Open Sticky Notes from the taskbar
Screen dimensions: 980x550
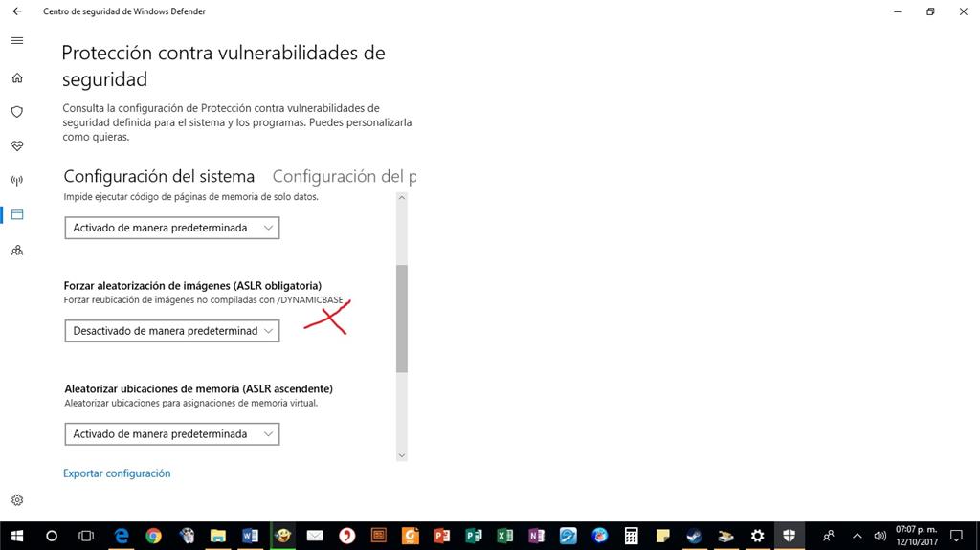[663, 536]
